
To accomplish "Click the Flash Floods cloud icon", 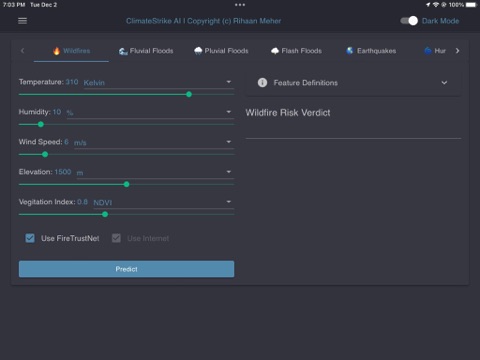I will (275, 51).
